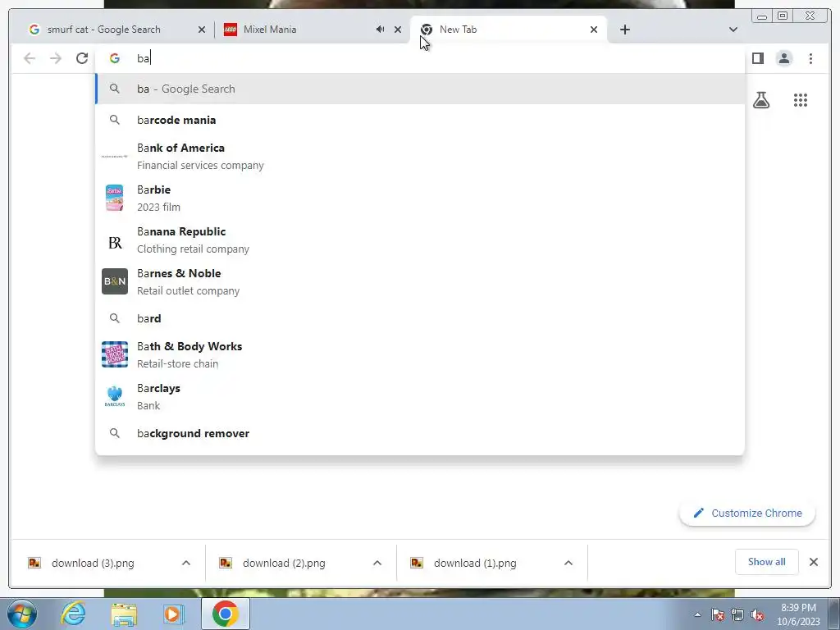Open Windows Media Player from taskbar
Screen dimensions: 840x630
(173, 614)
